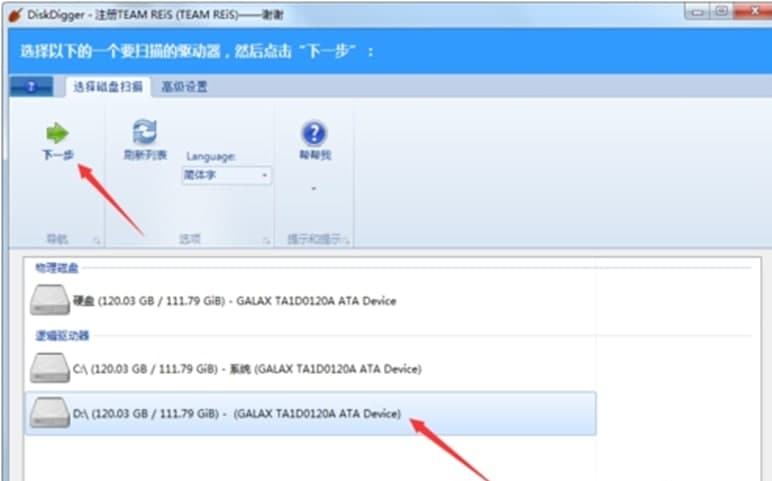This screenshot has height=481, width=772.
Task: Select the disk scan selection tab
Action: point(108,87)
